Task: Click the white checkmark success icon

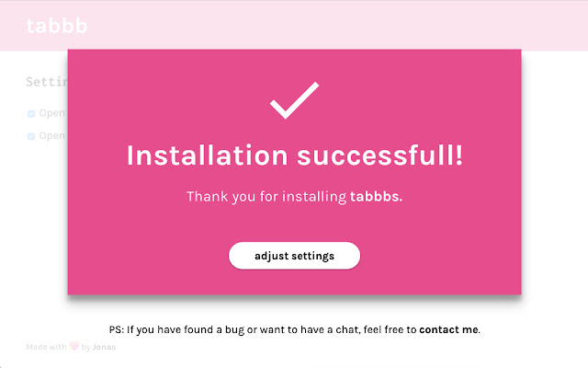Action: point(294,100)
